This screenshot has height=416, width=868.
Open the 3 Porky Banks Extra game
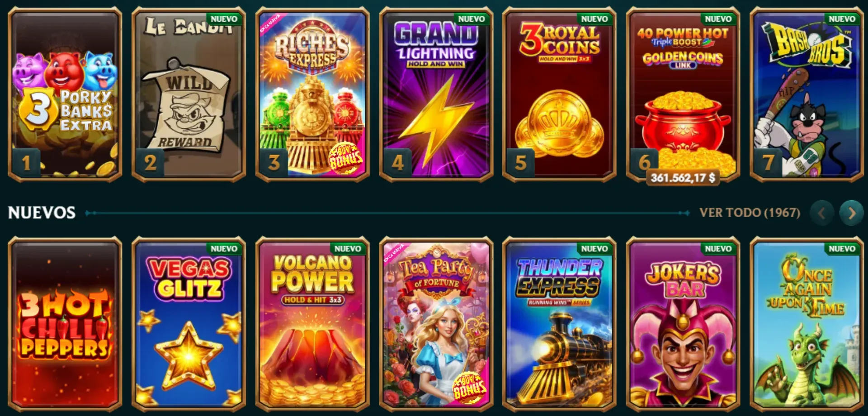[x=65, y=94]
